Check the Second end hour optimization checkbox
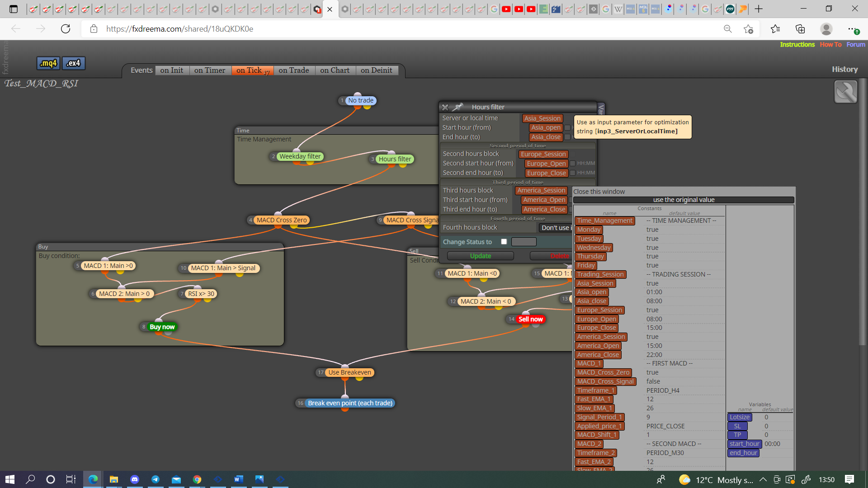Viewport: 868px width, 488px height. [572, 173]
